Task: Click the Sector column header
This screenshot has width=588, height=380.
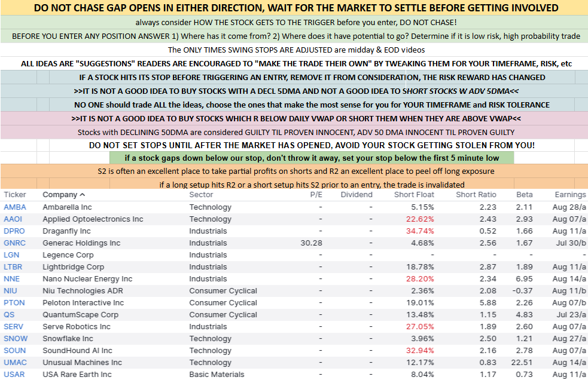Action: pos(201,195)
